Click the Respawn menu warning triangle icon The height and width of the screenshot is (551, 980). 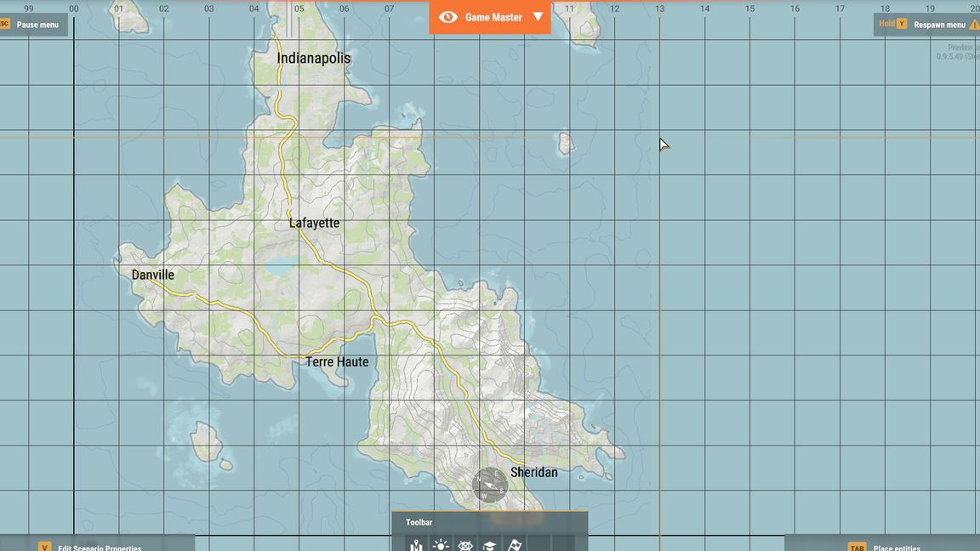coord(974,25)
